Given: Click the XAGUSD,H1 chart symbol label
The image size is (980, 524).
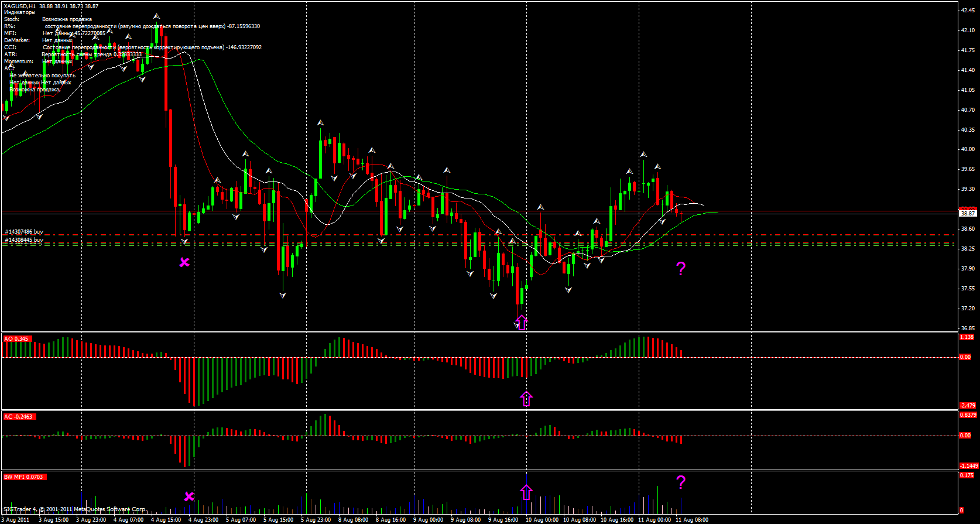Looking at the screenshot, I should point(20,6).
